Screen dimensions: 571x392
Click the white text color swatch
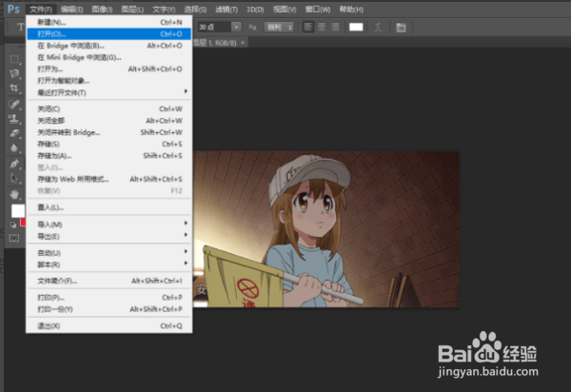[356, 28]
